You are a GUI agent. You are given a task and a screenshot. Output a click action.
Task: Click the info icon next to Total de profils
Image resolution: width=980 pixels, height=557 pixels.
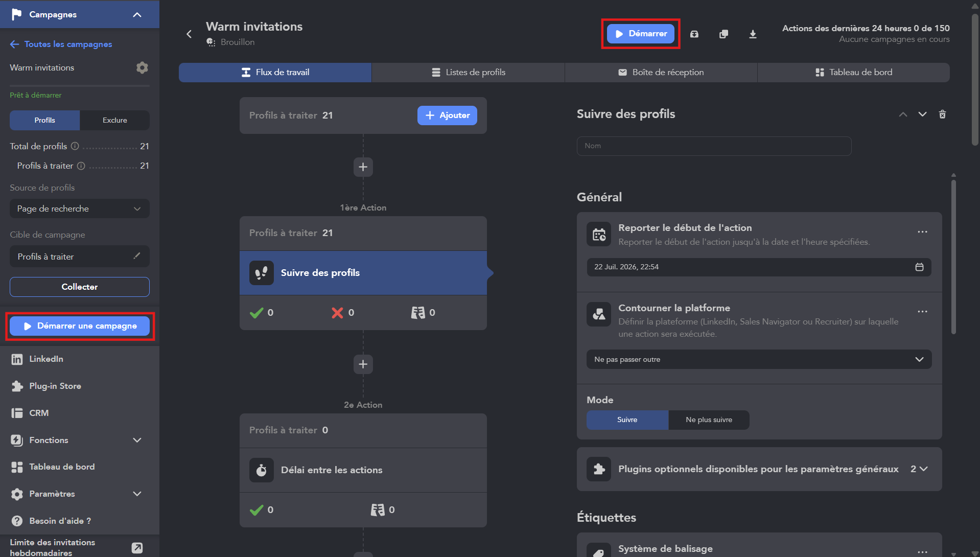coord(75,146)
